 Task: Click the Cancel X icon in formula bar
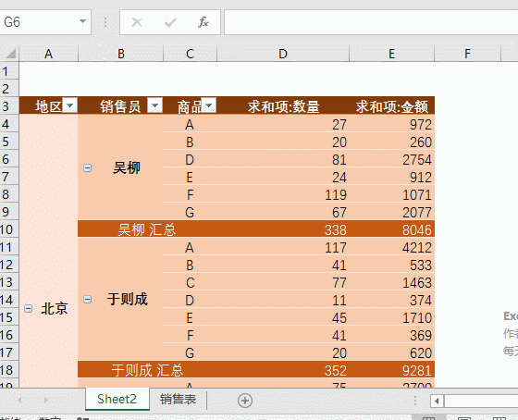(137, 22)
